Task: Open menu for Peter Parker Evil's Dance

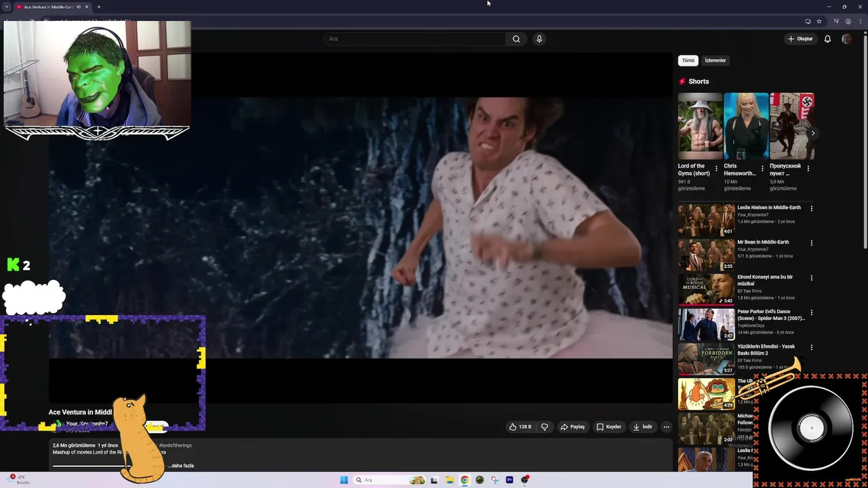Action: [811, 312]
